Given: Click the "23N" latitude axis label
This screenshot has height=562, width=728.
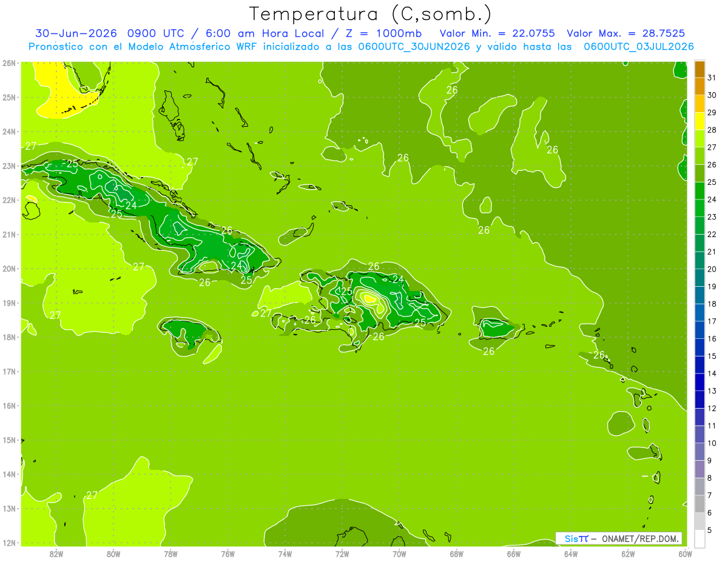Looking at the screenshot, I should (9, 166).
